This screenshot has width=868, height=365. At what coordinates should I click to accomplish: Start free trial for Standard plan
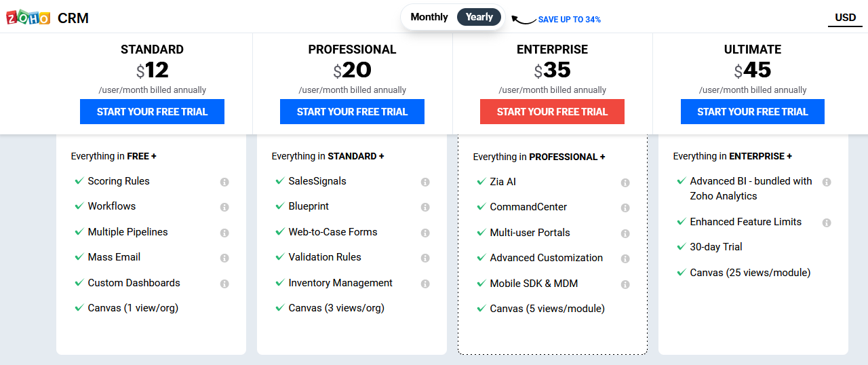pyautogui.click(x=152, y=112)
